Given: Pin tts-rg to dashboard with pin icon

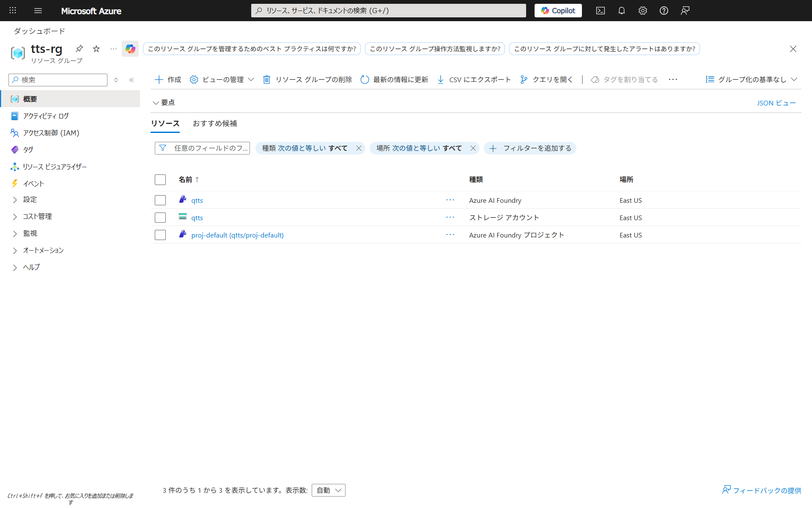Looking at the screenshot, I should coord(79,49).
